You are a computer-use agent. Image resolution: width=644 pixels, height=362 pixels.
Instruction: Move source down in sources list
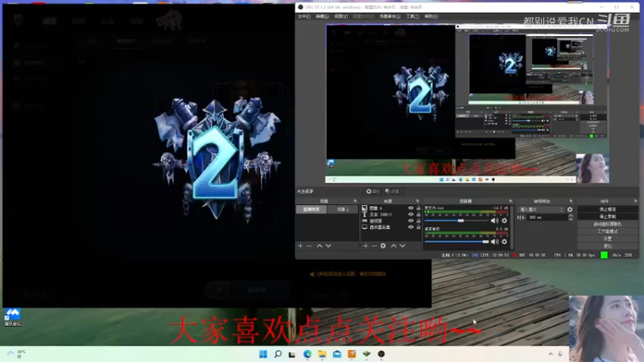402,246
